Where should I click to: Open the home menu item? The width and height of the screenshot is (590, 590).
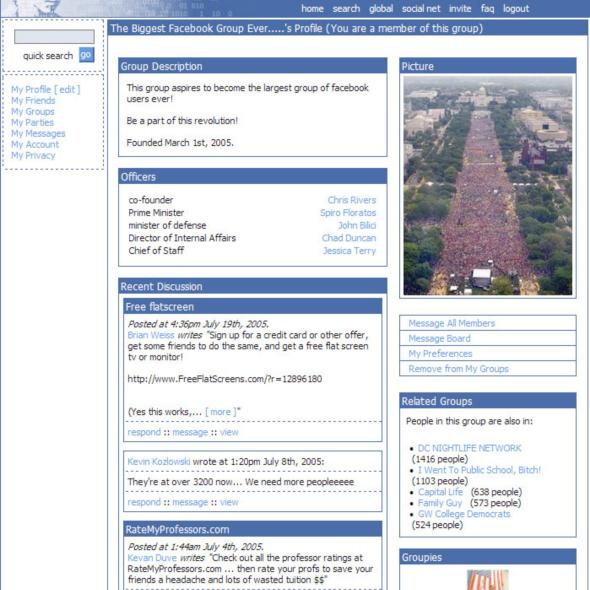[312, 9]
